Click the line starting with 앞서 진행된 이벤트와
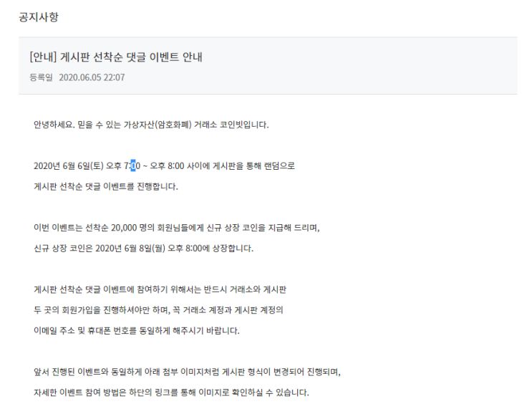The width and height of the screenshot is (532, 409). coord(187,372)
